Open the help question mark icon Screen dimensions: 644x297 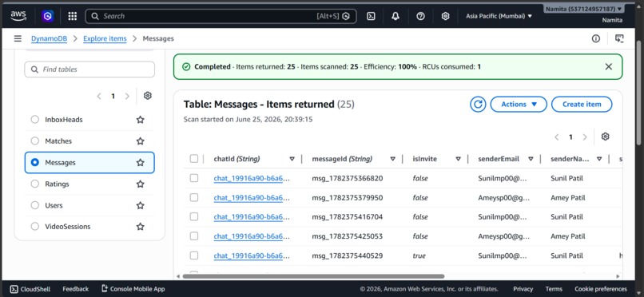coord(420,16)
